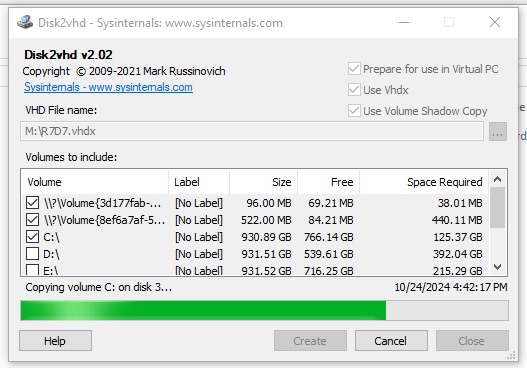Open the Sysinternals website link
The height and width of the screenshot is (368, 527).
pyautogui.click(x=108, y=87)
